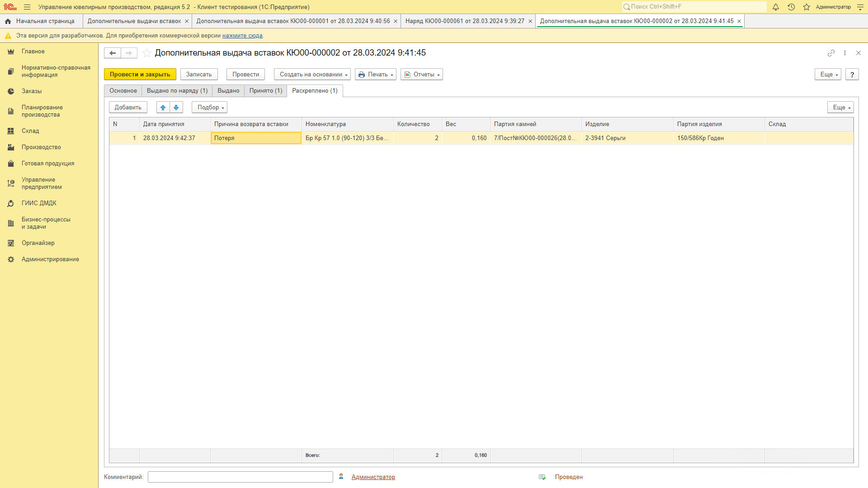Click the Склад sidebar icon
The height and width of the screenshot is (488, 868).
click(11, 131)
